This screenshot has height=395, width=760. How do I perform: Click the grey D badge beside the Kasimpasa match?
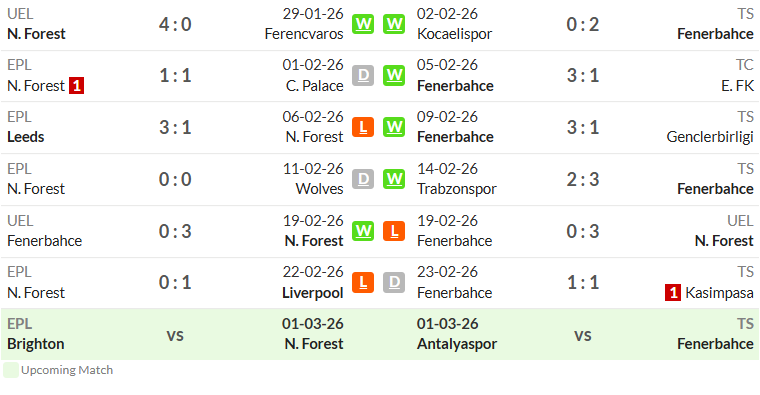394,283
